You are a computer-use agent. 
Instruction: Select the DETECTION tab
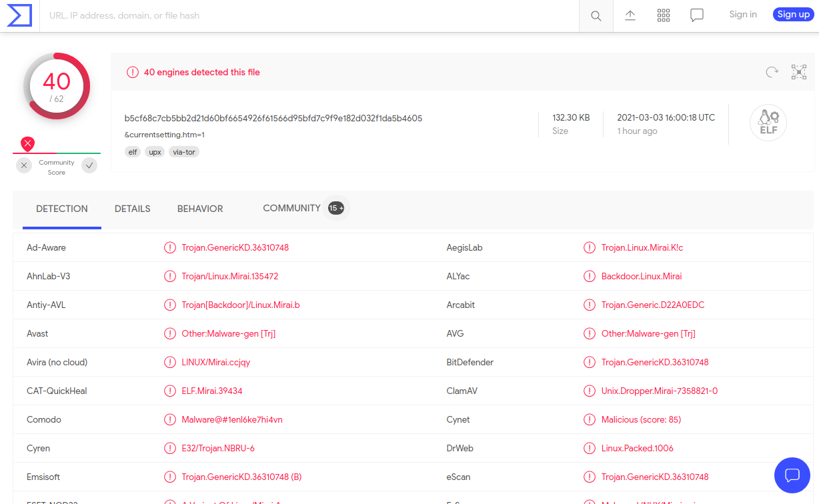62,209
